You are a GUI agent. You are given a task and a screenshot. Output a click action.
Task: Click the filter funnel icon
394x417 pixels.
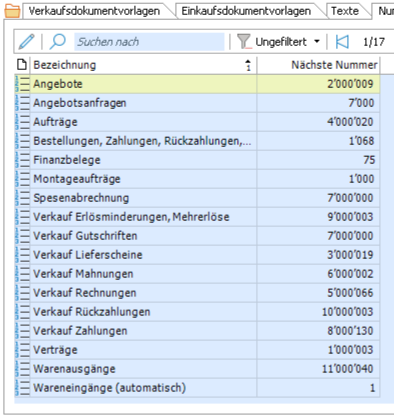pyautogui.click(x=244, y=42)
